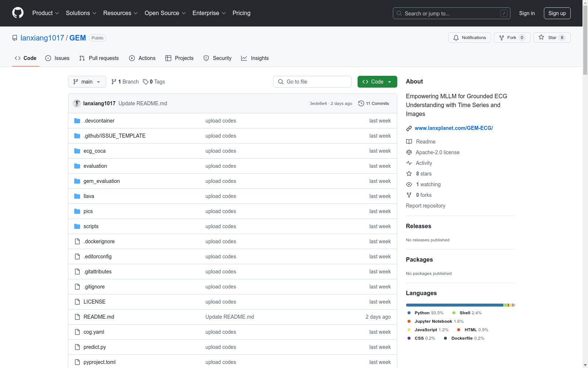588x368 pixels.
Task: Click the Notifications button
Action: [470, 38]
